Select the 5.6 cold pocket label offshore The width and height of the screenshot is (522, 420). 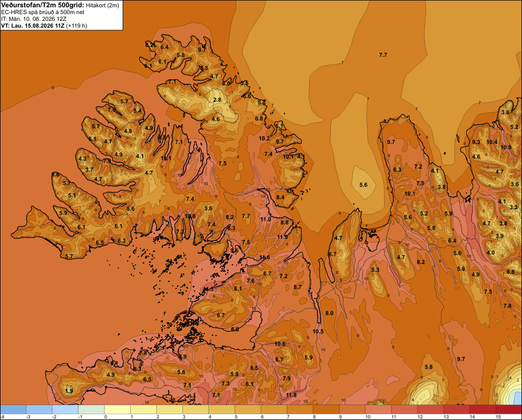coord(363,185)
